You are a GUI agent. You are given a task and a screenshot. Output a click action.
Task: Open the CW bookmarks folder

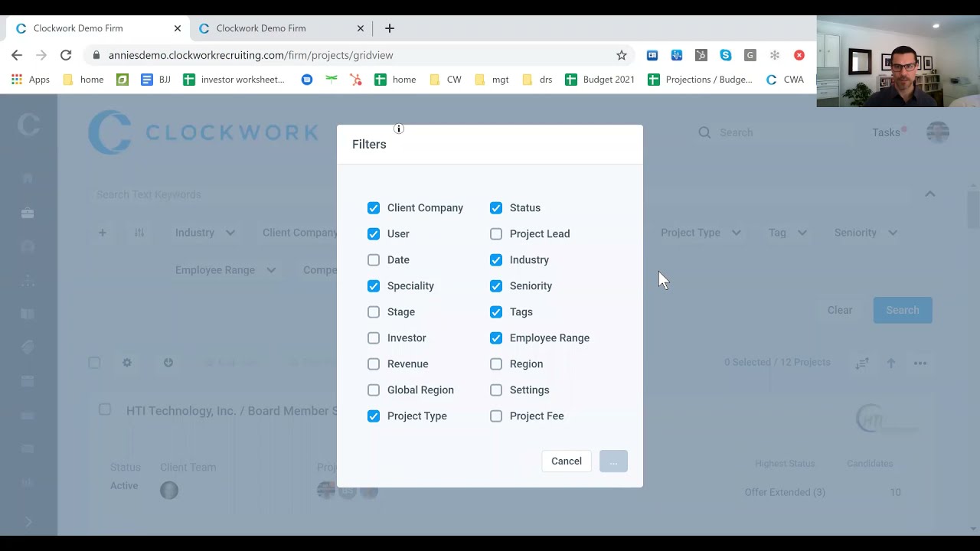(x=446, y=80)
